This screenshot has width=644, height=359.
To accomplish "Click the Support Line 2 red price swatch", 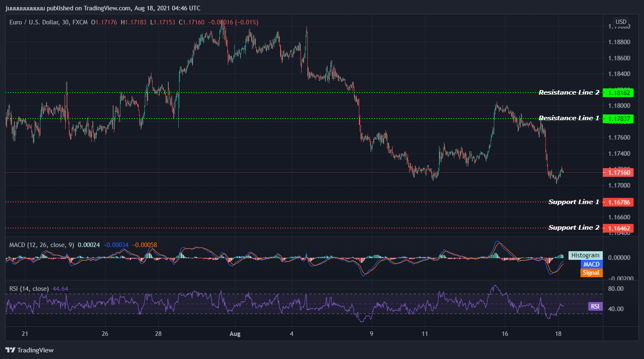I will [x=619, y=228].
